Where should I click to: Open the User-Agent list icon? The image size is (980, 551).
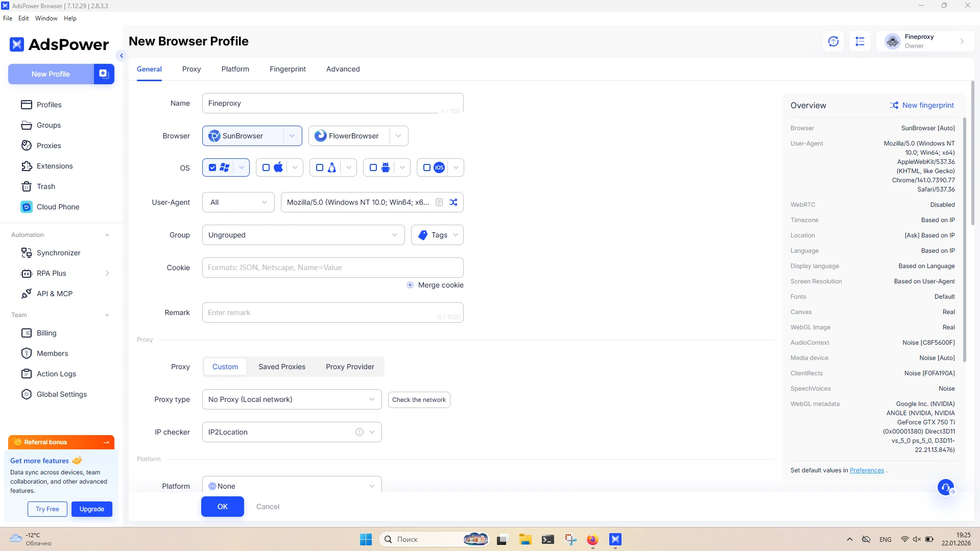pos(439,202)
